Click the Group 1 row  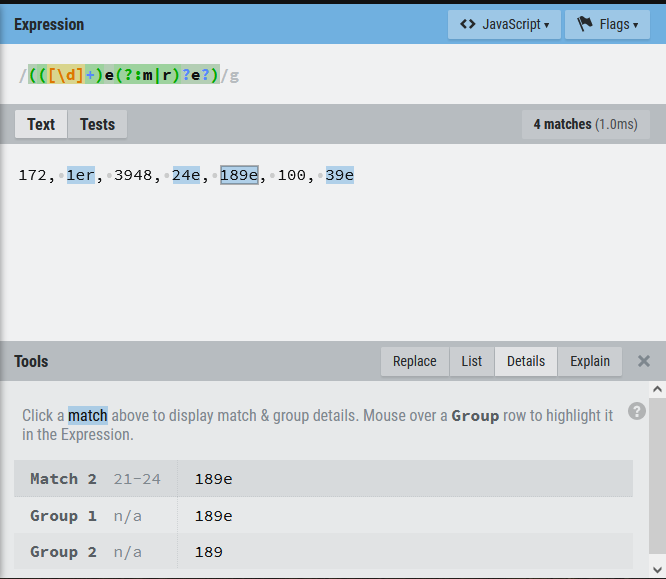(323, 515)
